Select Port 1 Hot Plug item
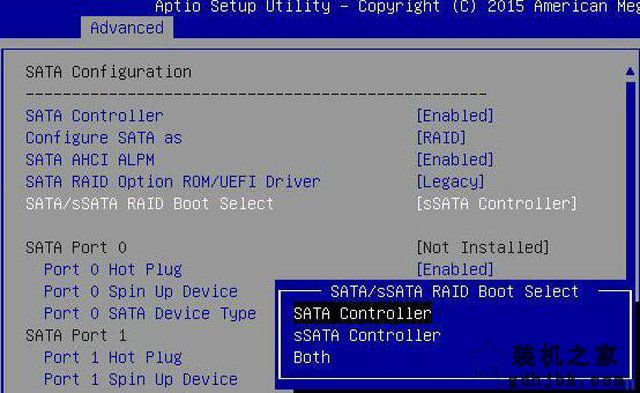The width and height of the screenshot is (640, 393). (x=113, y=357)
